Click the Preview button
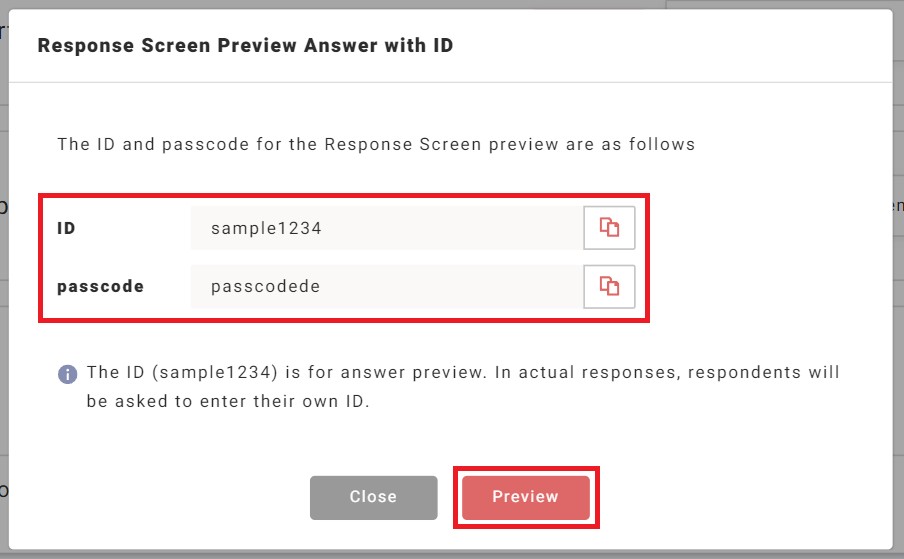The height and width of the screenshot is (559, 904). pyautogui.click(x=525, y=497)
